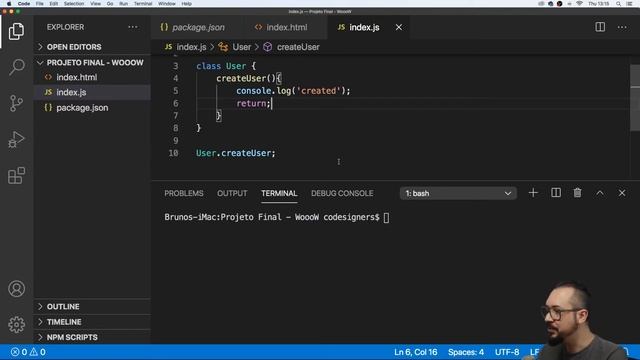The height and width of the screenshot is (360, 640).
Task: Switch to the Problems panel tab
Action: point(184,193)
